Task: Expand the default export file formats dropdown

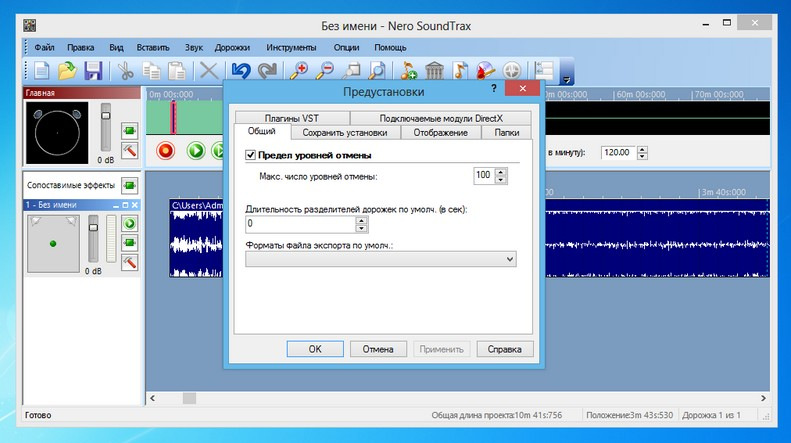Action: pyautogui.click(x=510, y=259)
